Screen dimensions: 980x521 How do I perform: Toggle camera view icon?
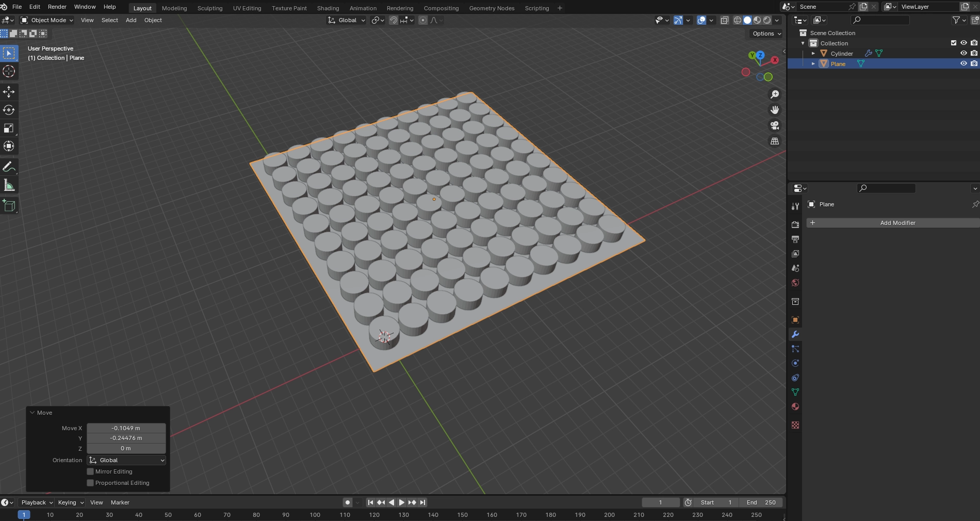click(x=774, y=126)
